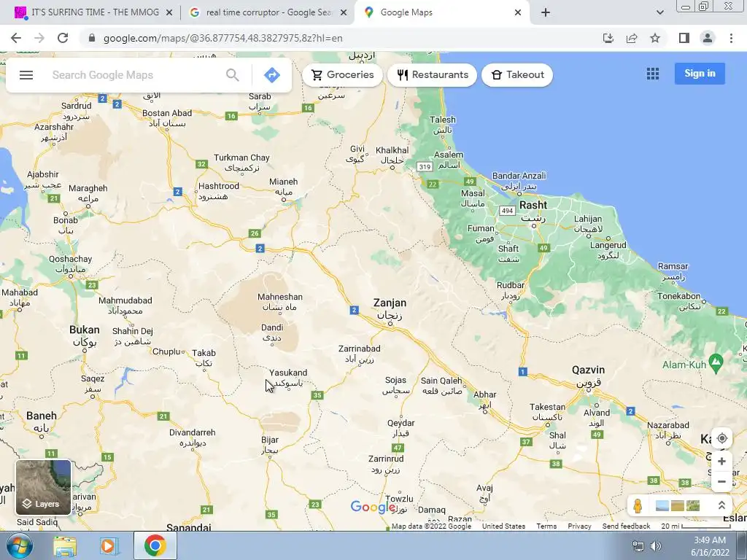Open the volume speaker tray icon
Screen dimensions: 747x560
tap(656, 545)
